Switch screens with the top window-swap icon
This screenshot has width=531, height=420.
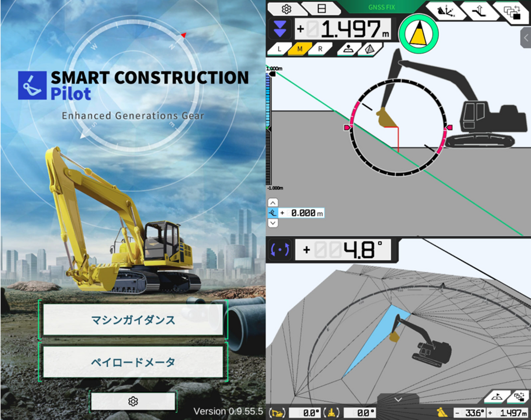513,13
